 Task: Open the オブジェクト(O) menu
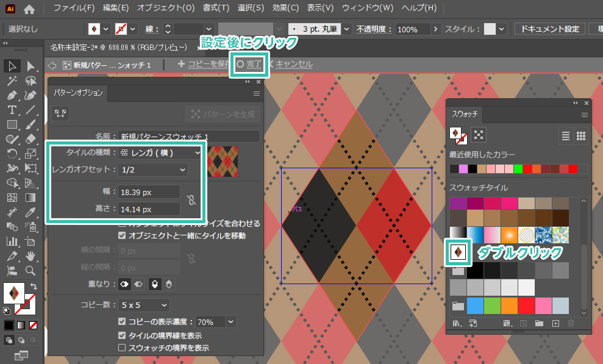165,9
